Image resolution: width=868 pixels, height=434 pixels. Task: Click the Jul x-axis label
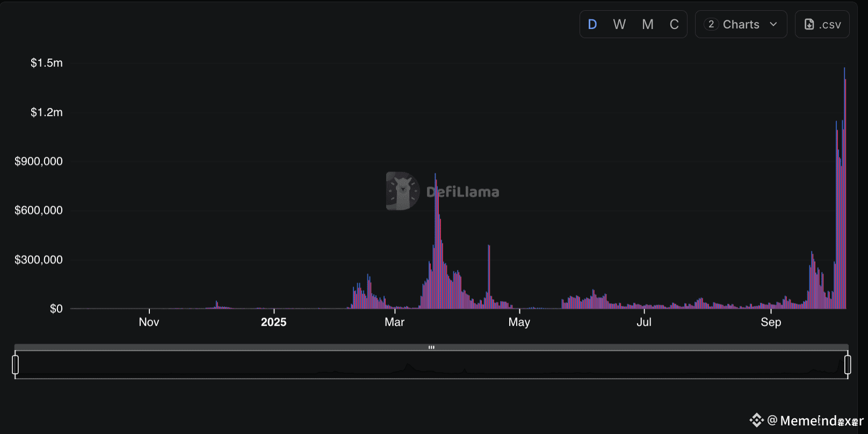pos(644,322)
